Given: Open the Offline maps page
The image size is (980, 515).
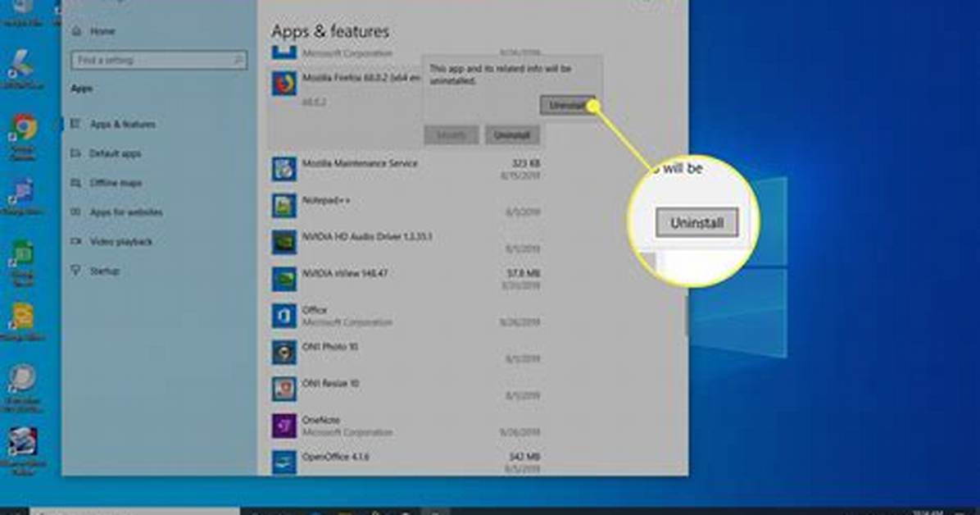Looking at the screenshot, I should (116, 183).
